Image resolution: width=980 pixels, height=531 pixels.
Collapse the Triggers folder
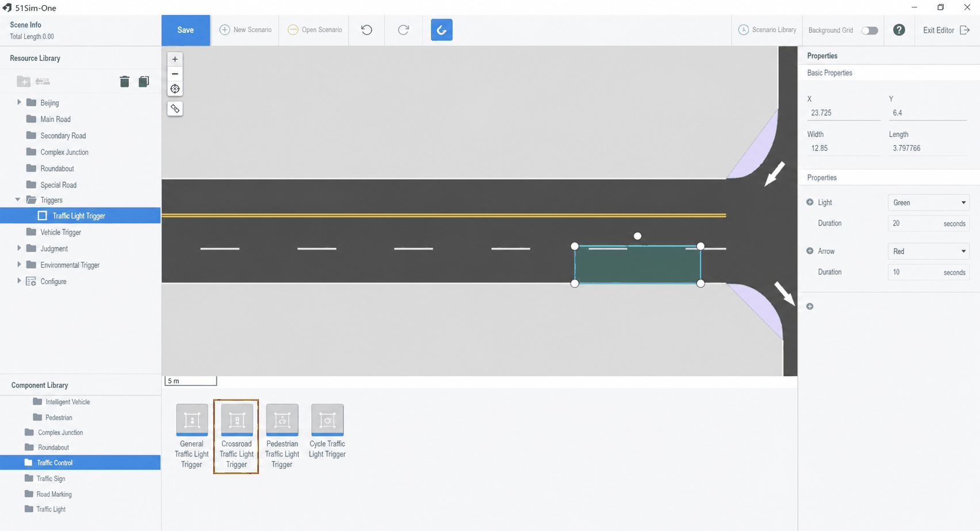coord(18,200)
